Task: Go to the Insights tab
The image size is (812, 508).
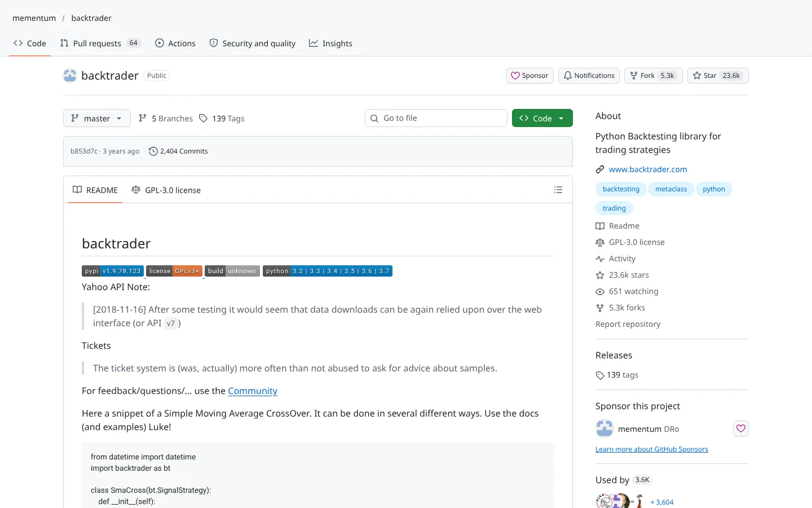Action: [x=331, y=43]
